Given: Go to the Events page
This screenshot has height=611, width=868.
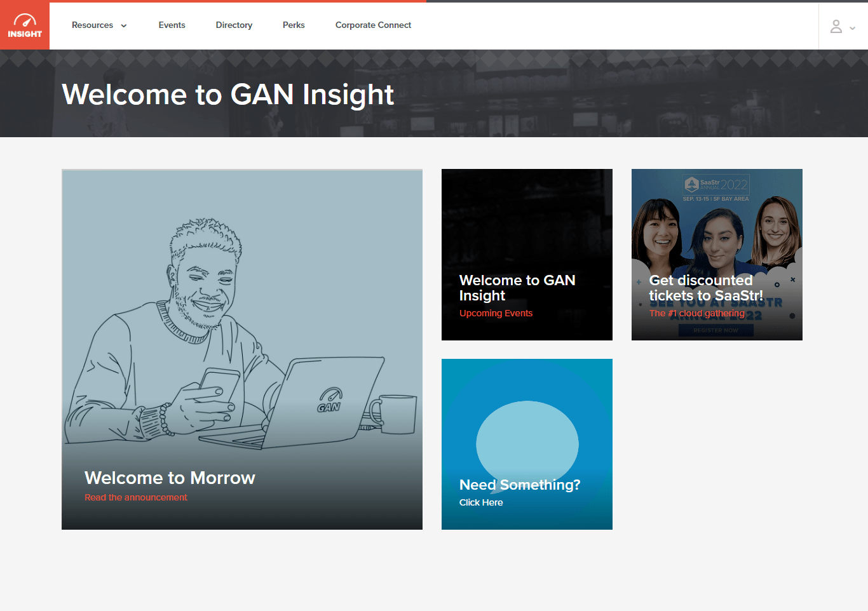Looking at the screenshot, I should [x=172, y=25].
